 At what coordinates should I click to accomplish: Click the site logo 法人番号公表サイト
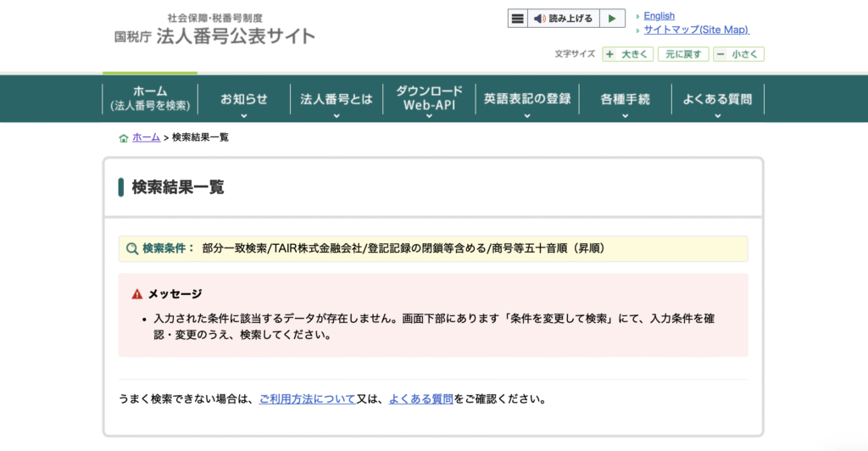pos(214,31)
